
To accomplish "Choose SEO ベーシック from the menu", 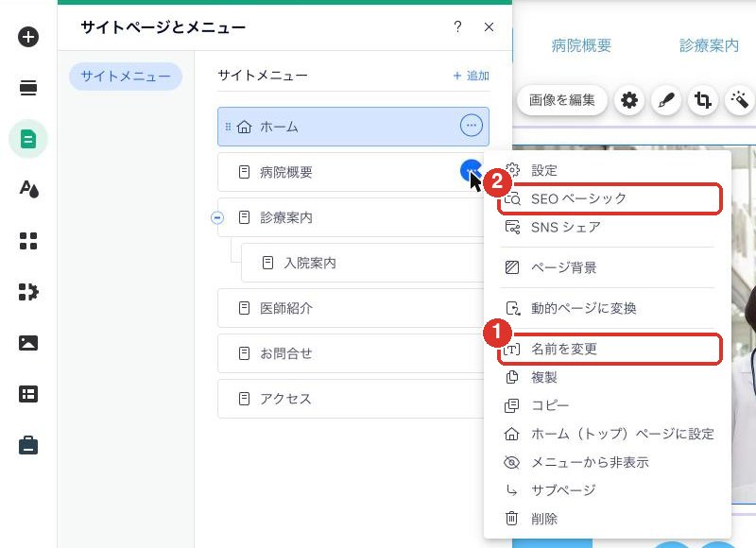I will tap(610, 198).
